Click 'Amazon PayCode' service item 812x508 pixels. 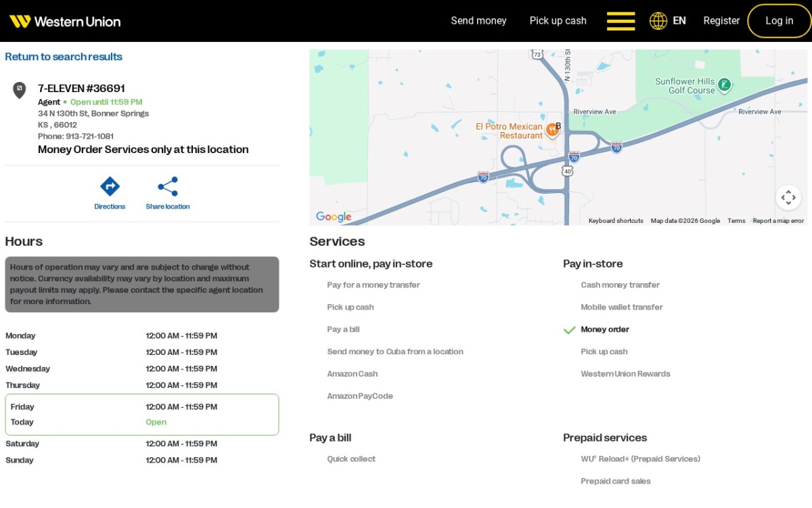(360, 396)
